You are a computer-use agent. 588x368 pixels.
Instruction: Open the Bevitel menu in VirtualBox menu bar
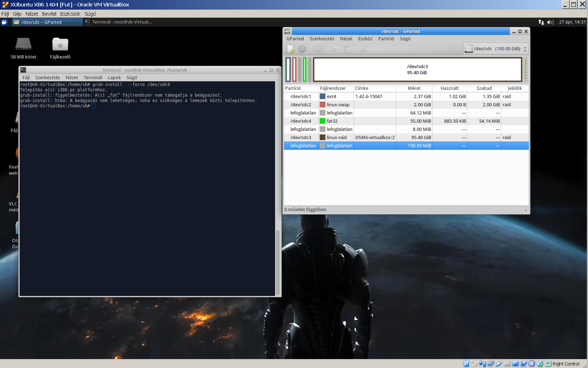click(49, 14)
